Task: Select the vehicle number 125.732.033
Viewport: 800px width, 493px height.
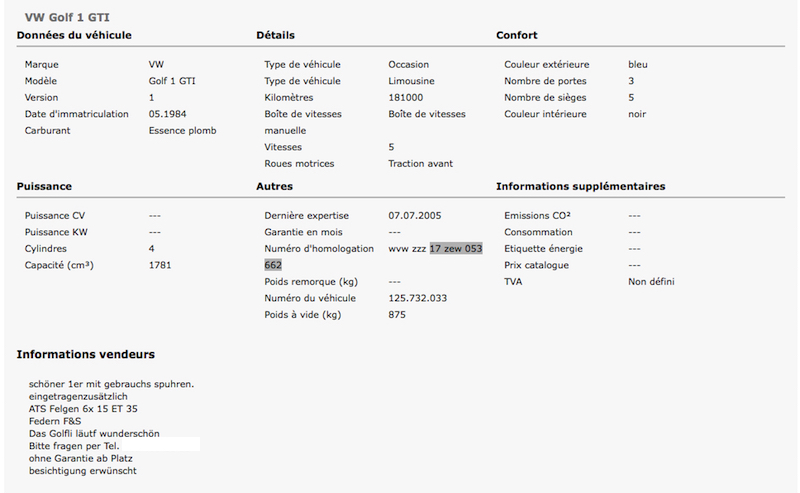Action: click(x=417, y=299)
